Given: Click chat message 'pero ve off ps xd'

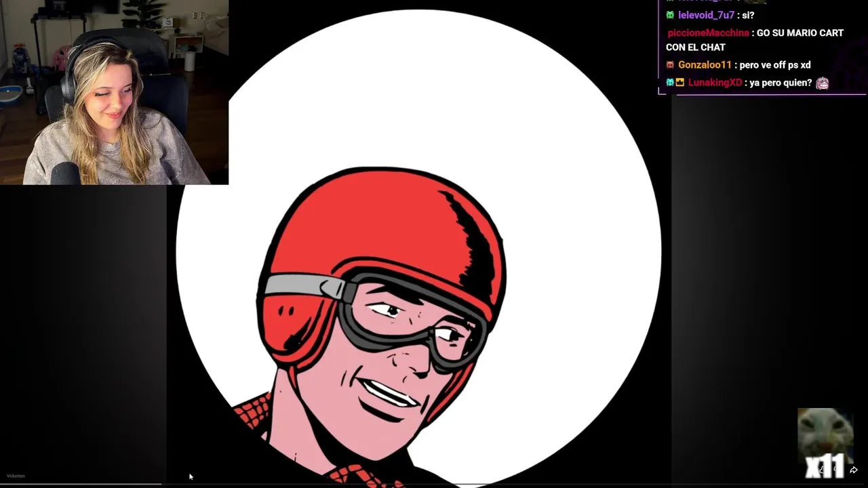Looking at the screenshot, I should pyautogui.click(x=775, y=65).
